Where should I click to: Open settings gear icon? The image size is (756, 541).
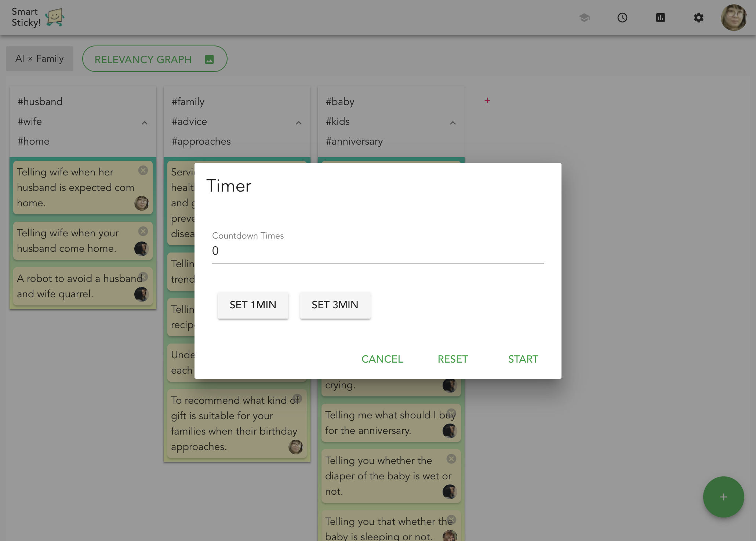tap(699, 18)
